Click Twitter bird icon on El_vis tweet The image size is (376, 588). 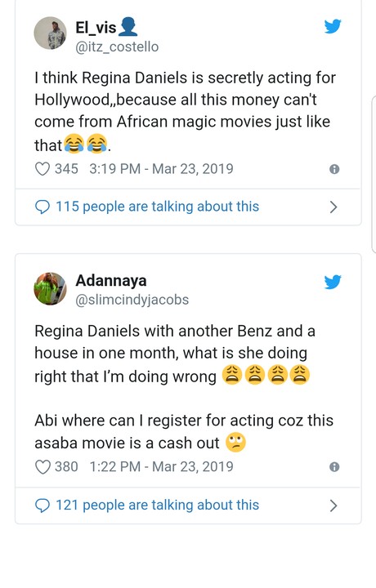[x=333, y=26]
